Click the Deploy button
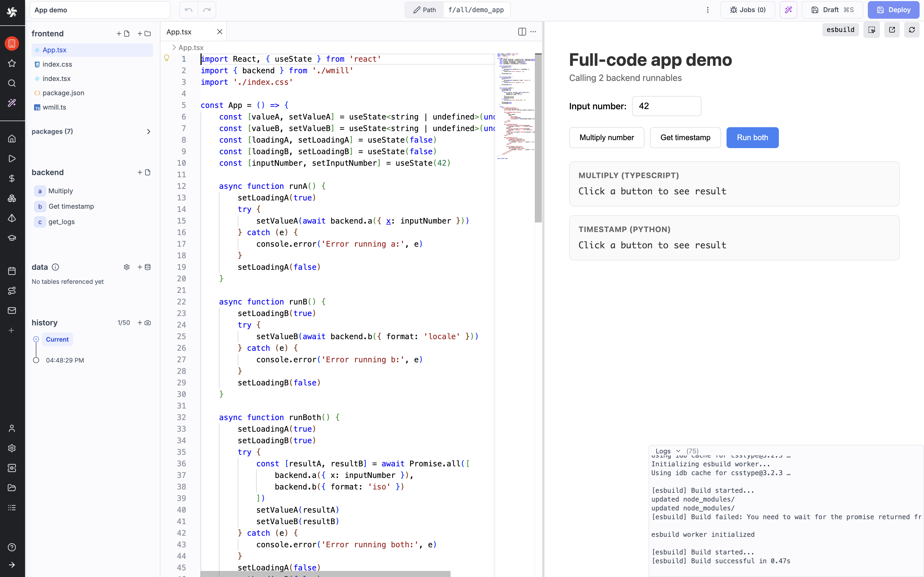924x577 pixels. coord(894,10)
